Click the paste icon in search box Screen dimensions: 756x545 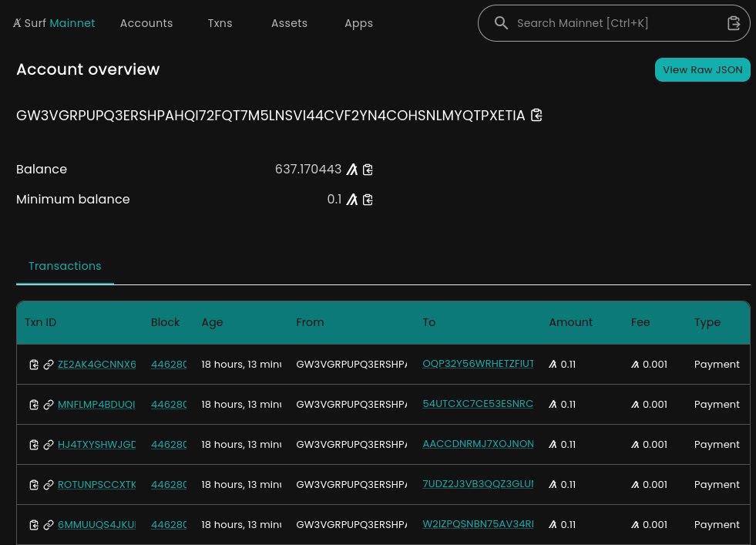pos(734,22)
